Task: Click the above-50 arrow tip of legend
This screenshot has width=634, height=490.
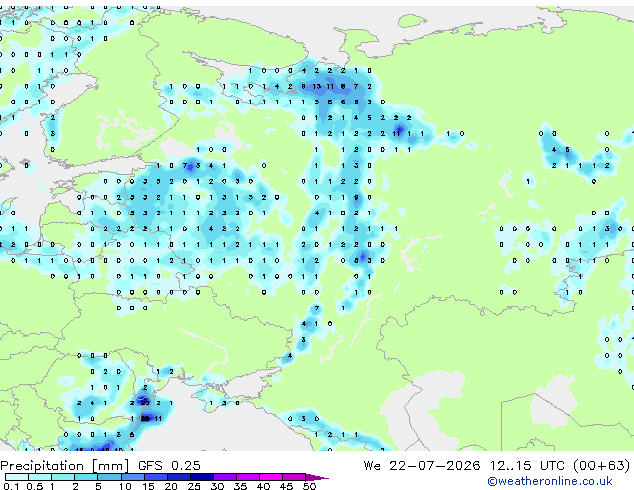Action: coord(317,477)
